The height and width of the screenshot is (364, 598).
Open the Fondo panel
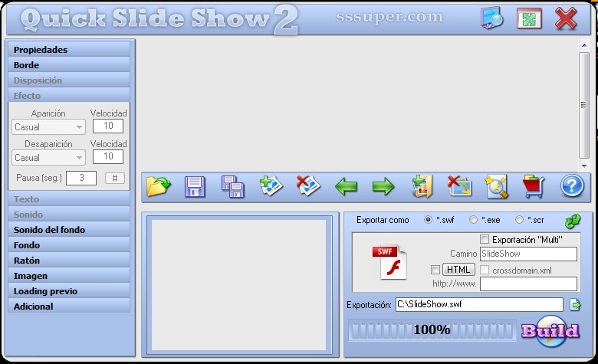[x=69, y=244]
